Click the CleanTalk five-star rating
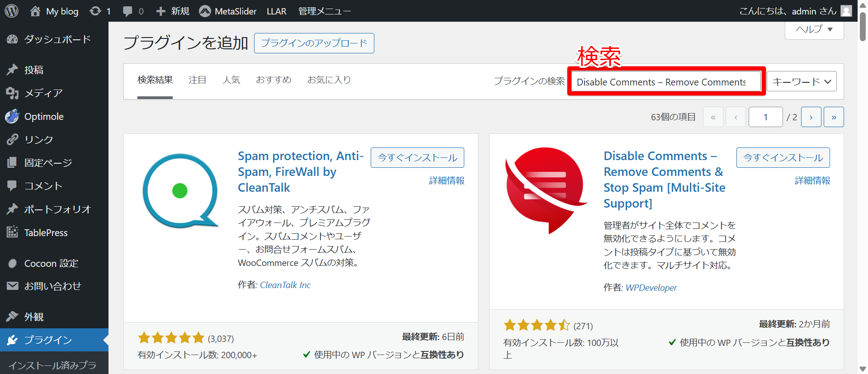This screenshot has height=374, width=868. 171,338
